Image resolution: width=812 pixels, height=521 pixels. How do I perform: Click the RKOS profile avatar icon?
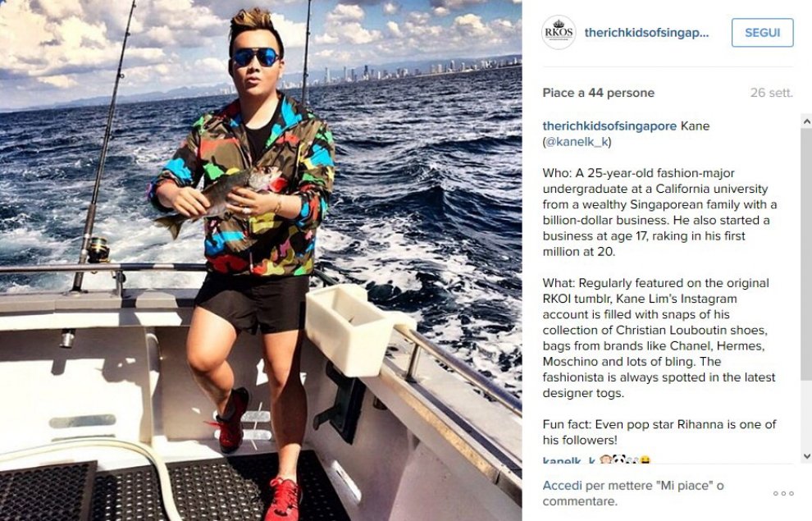click(559, 32)
